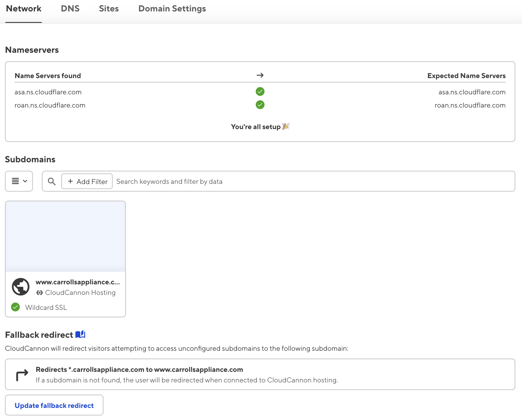The width and height of the screenshot is (522, 420).
Task: Click the Name Servers found header
Action: (x=48, y=76)
